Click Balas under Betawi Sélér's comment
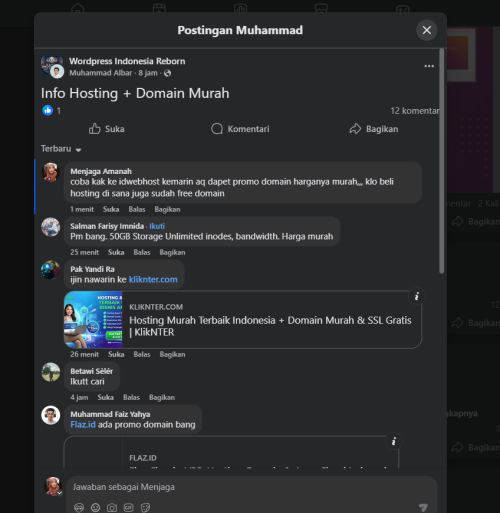Viewport: 500px width, 513px height. pyautogui.click(x=132, y=397)
